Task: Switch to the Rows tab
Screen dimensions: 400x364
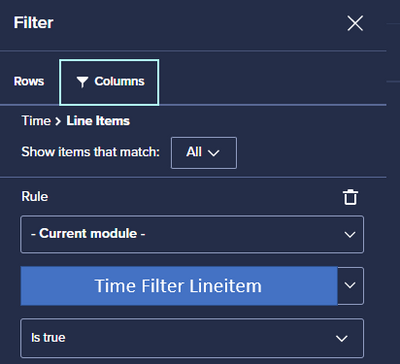Action: point(29,81)
